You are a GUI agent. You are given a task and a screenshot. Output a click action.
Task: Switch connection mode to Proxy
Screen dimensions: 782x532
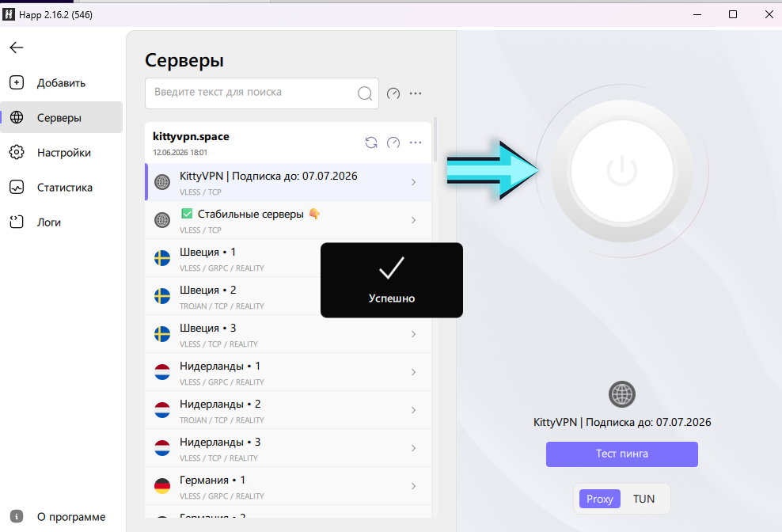[x=599, y=499]
